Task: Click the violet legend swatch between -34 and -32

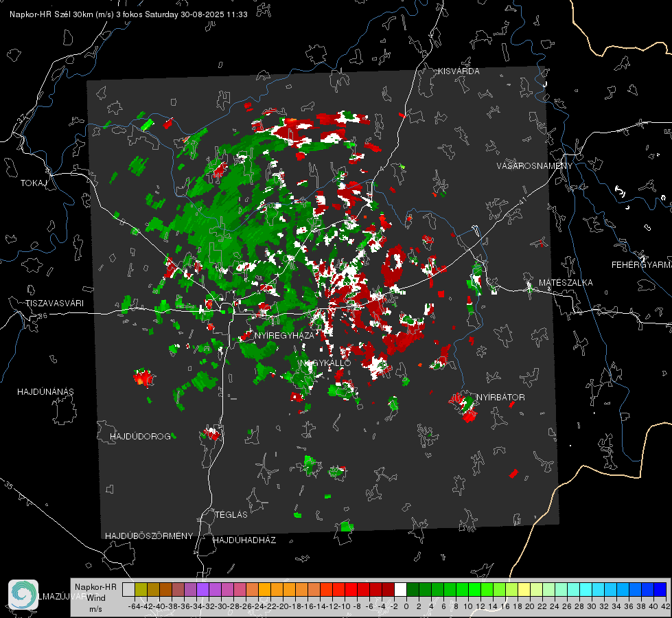Action: (202, 589)
